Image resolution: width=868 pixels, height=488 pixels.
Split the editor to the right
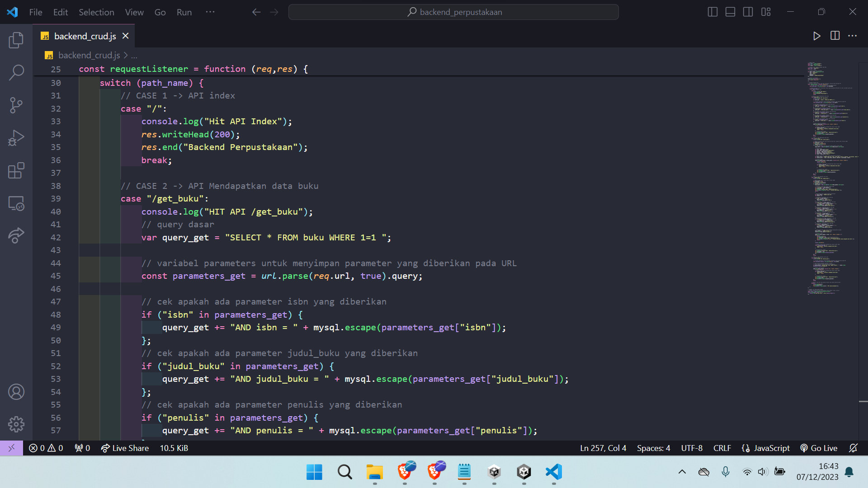click(835, 36)
